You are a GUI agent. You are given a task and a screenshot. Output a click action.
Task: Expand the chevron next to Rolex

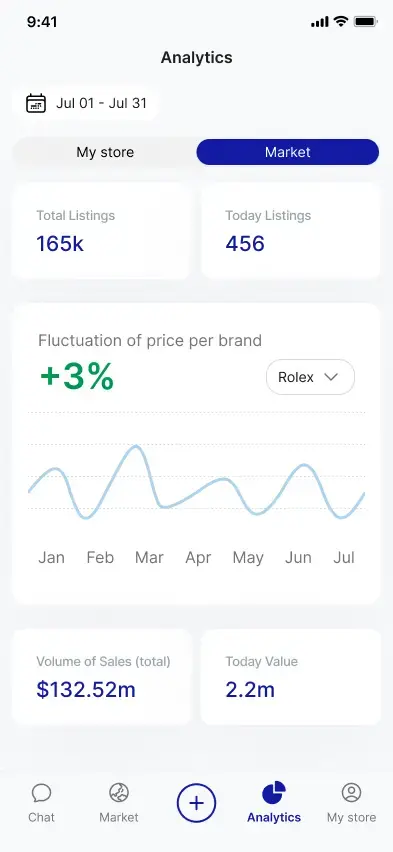pos(331,377)
